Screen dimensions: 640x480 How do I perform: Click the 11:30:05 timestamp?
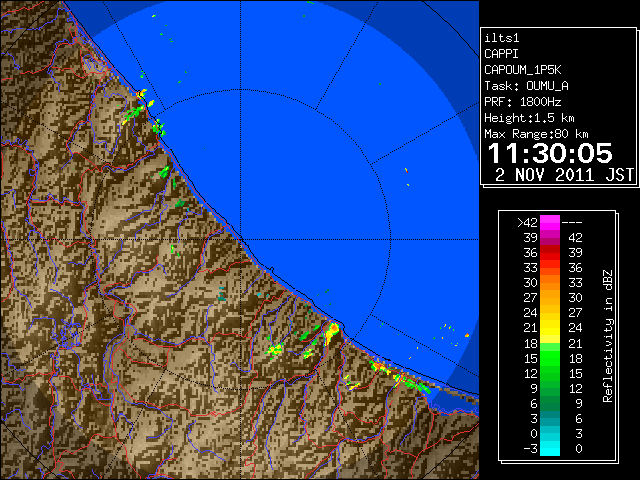pos(550,153)
